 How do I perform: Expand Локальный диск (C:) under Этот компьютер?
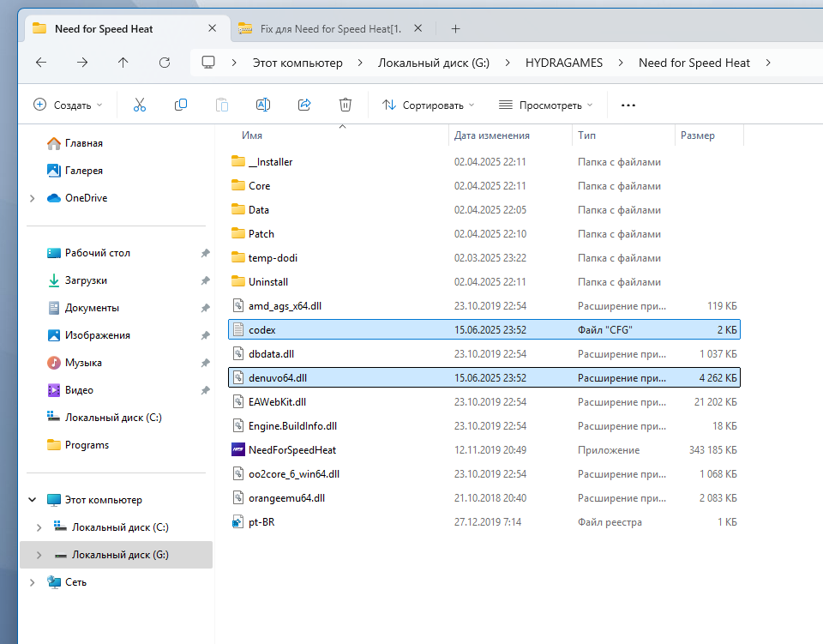[39, 527]
